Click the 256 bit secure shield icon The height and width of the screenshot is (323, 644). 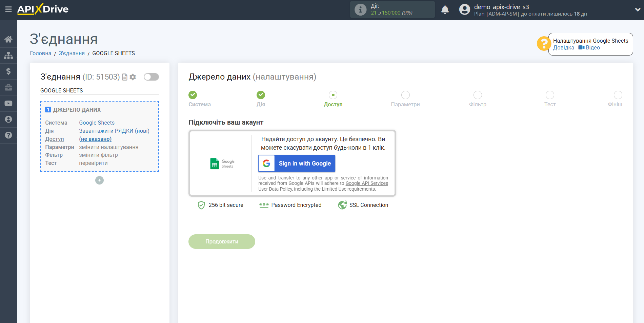coord(201,205)
